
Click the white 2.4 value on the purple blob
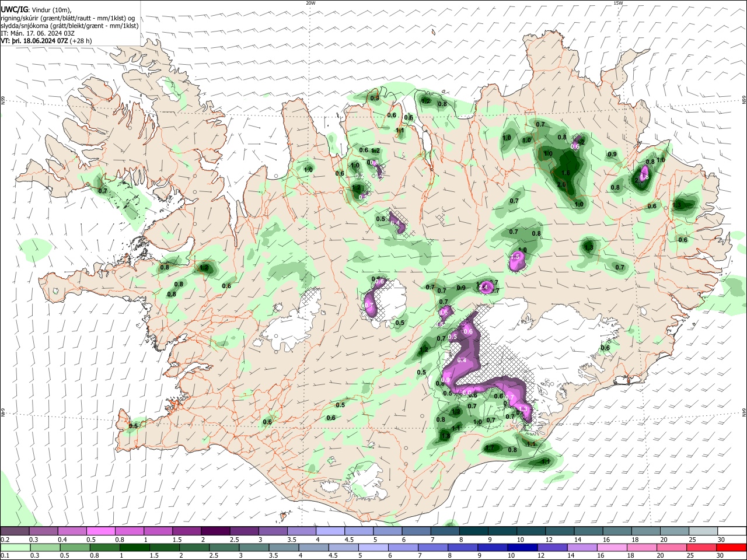click(x=484, y=287)
